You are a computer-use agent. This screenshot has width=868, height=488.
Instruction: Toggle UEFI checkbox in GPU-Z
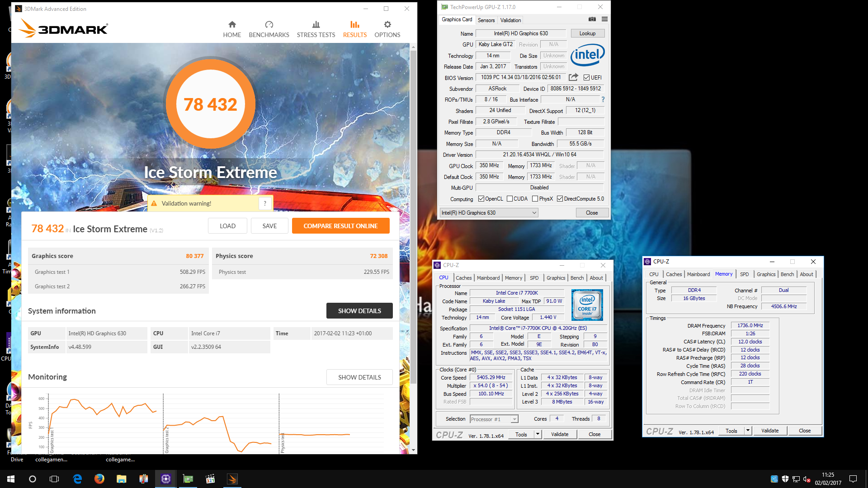coord(586,77)
